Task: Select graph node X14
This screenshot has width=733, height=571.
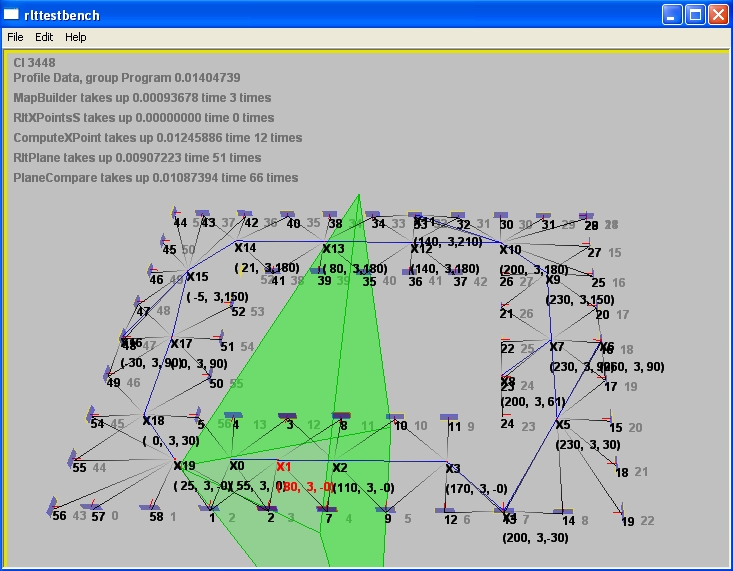Action: click(245, 248)
